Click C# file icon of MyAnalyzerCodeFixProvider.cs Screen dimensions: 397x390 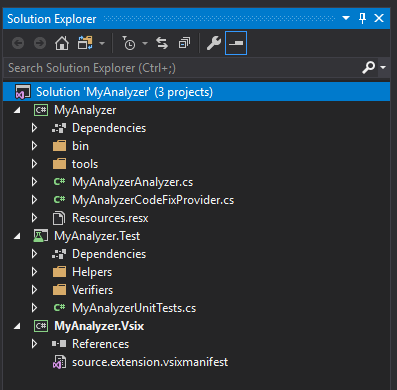pyautogui.click(x=59, y=200)
